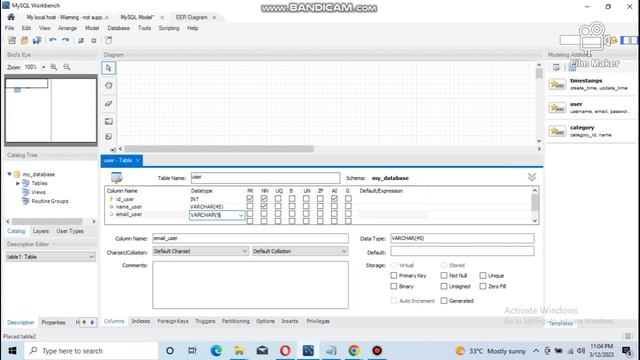Click the Comments text area

point(251,285)
